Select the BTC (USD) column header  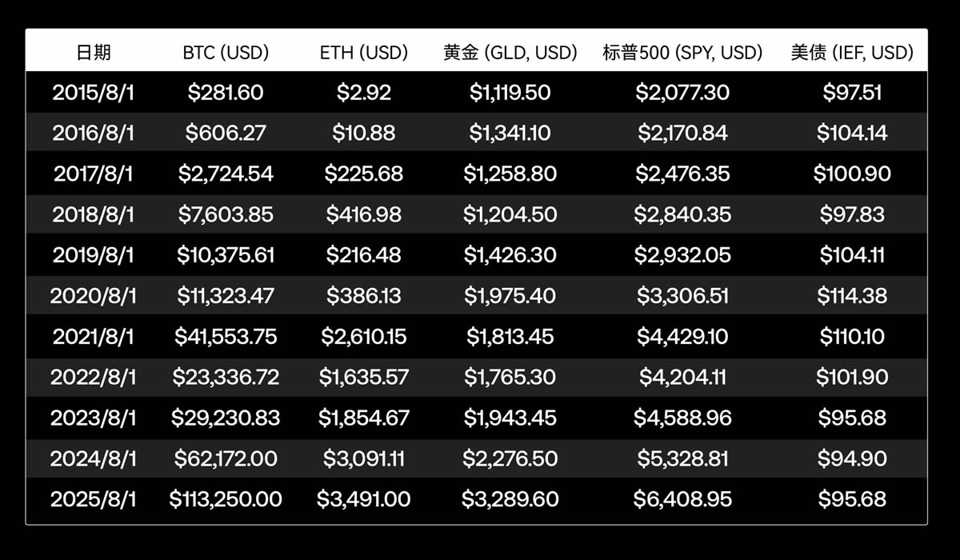click(226, 53)
